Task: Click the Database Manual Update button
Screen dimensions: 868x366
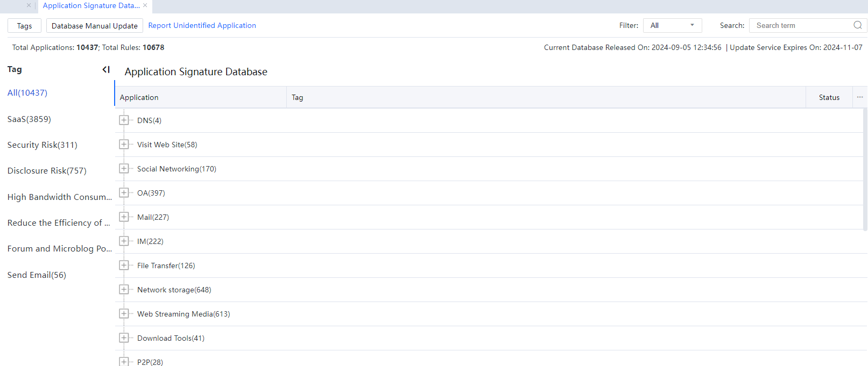Action: 95,26
